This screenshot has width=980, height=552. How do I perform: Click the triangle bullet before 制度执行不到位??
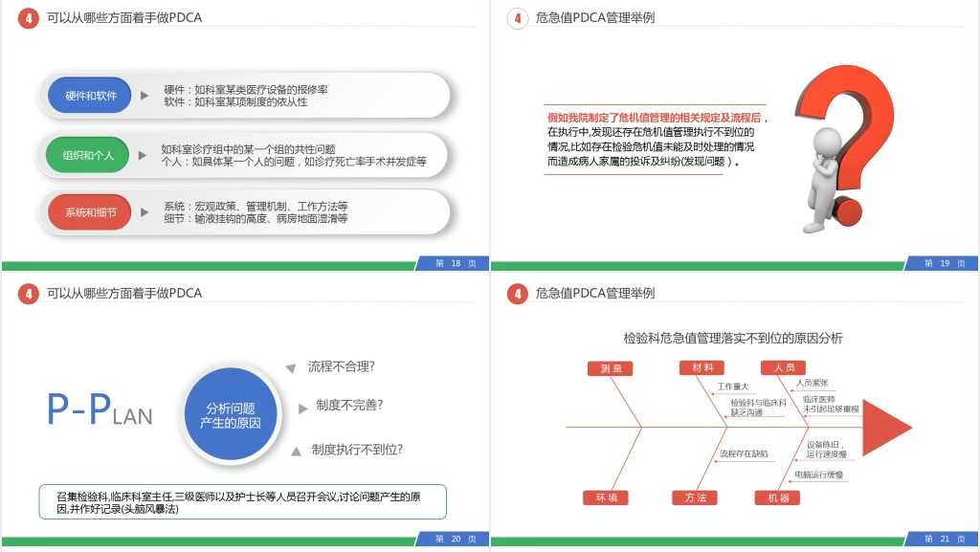pos(297,451)
